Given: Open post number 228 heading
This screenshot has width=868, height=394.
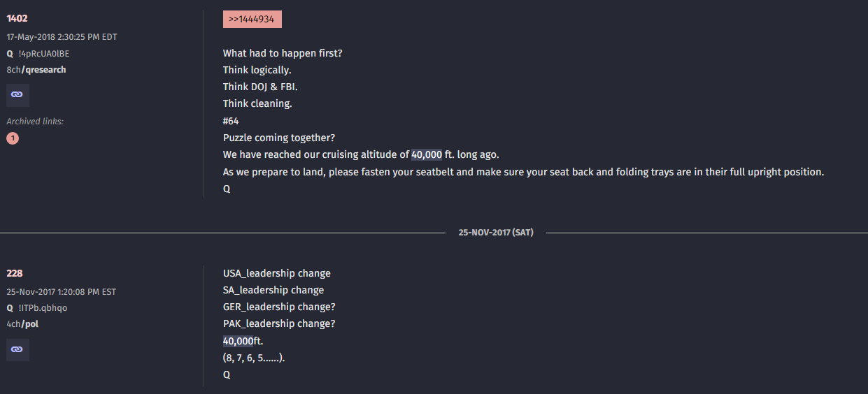Looking at the screenshot, I should (15, 273).
